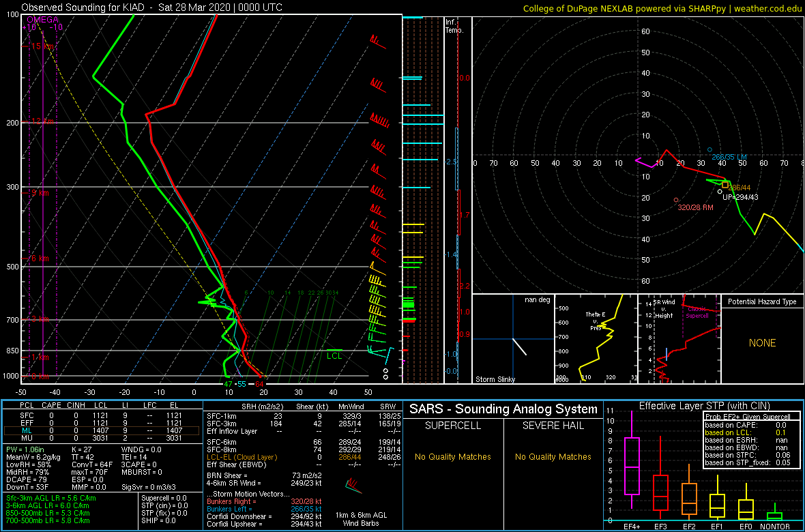Click the 'SARS - Sounding Analog System' heading
Viewport: 805px width, 532px height.
(x=503, y=409)
